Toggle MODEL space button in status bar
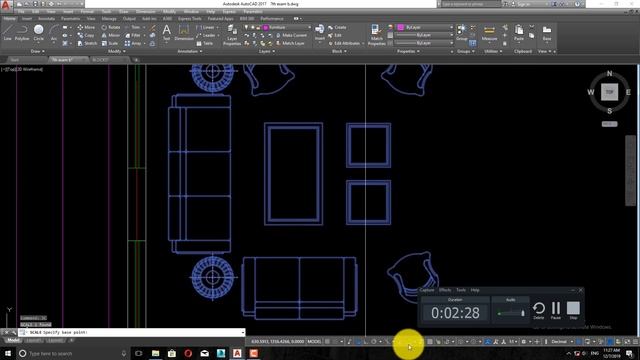 (x=314, y=342)
